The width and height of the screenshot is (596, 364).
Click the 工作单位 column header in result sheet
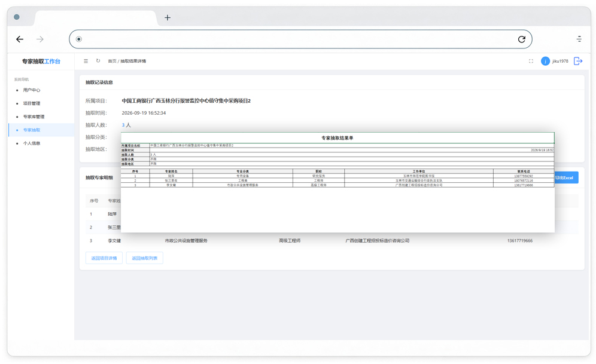(x=419, y=172)
